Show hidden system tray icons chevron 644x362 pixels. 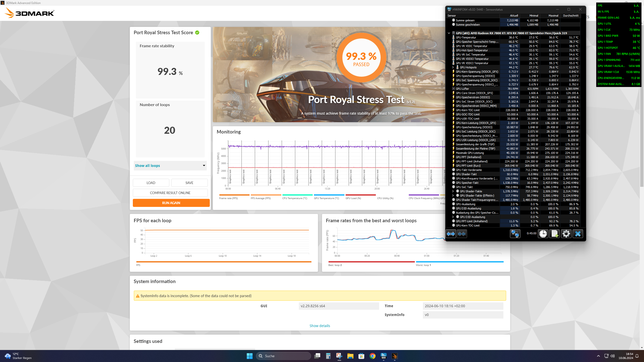click(598, 356)
